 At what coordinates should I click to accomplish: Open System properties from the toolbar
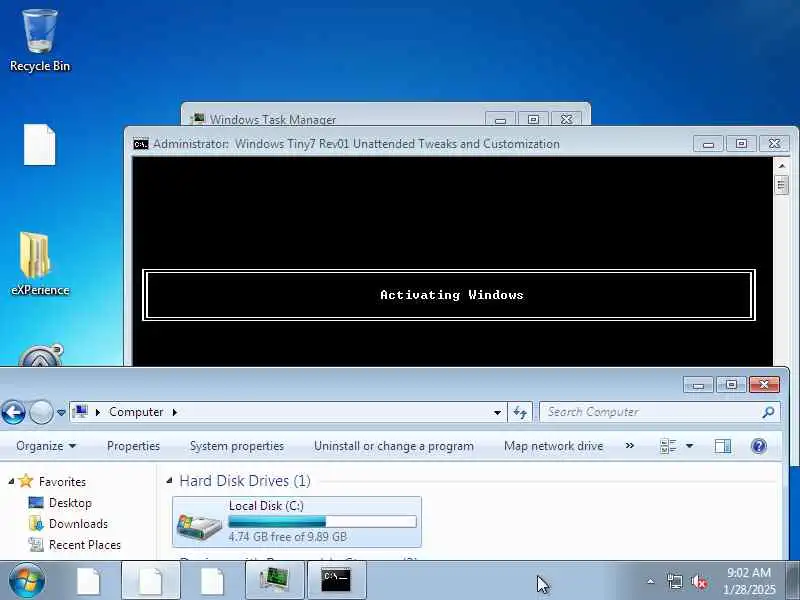(237, 446)
